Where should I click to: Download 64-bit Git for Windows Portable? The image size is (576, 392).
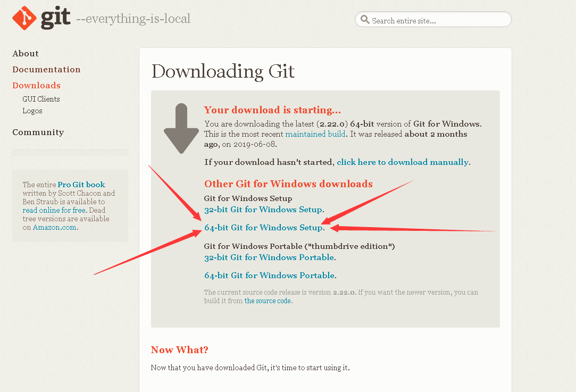tap(269, 275)
